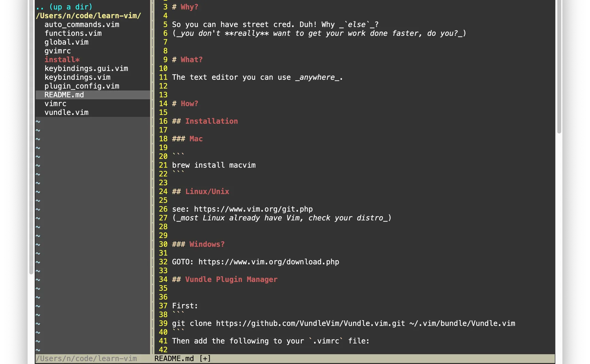This screenshot has height=364, width=590.
Task: Open keybindings.vim in the tree
Action: tap(77, 77)
